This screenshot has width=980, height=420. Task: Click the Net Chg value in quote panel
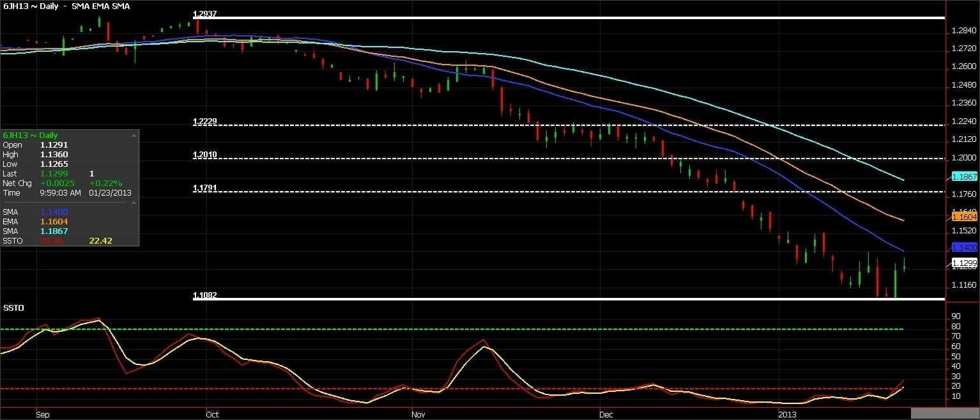(x=53, y=183)
